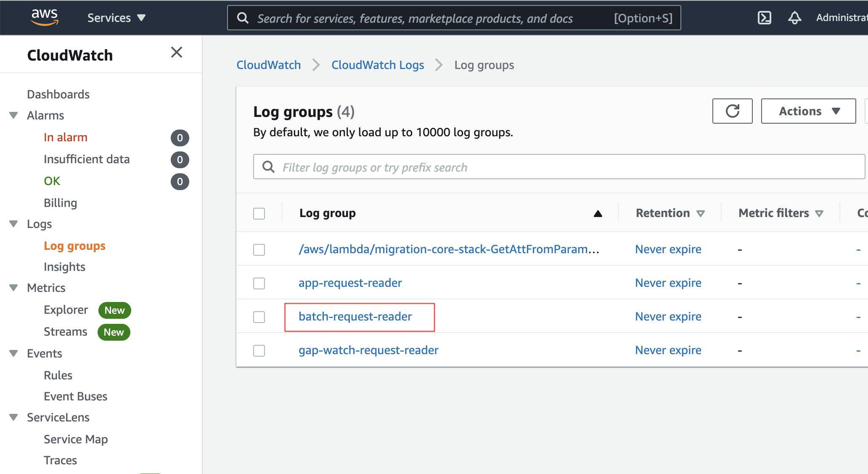Collapse the Logs section triangle

pos(13,224)
